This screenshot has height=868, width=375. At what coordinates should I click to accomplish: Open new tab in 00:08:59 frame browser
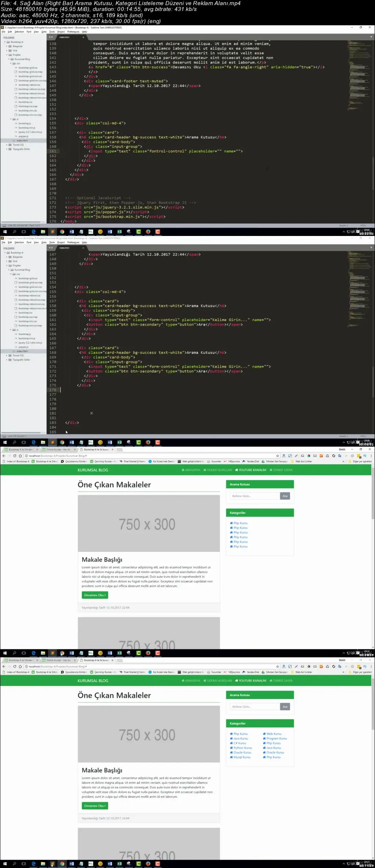(x=120, y=449)
